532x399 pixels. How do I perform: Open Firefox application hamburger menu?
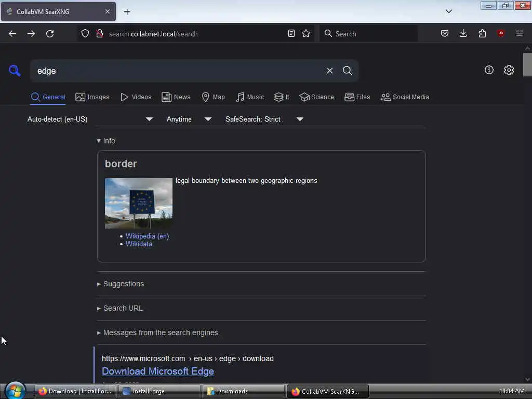(519, 33)
